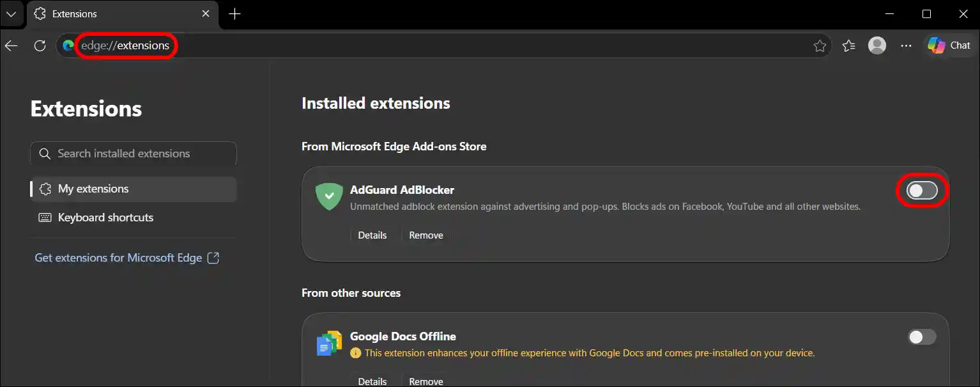Reload the page with refresh icon
Viewport: 980px width, 387px height.
tap(40, 45)
